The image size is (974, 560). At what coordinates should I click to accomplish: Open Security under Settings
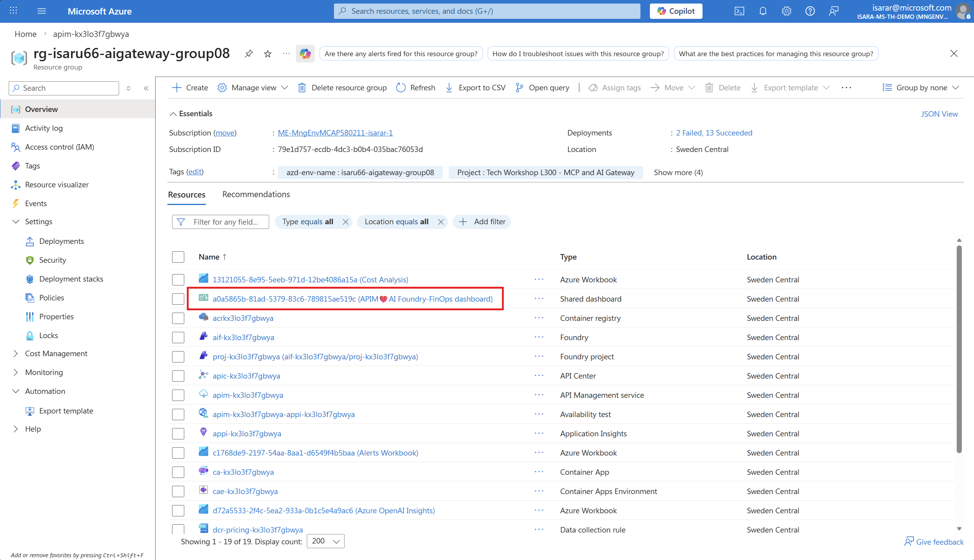pyautogui.click(x=52, y=260)
